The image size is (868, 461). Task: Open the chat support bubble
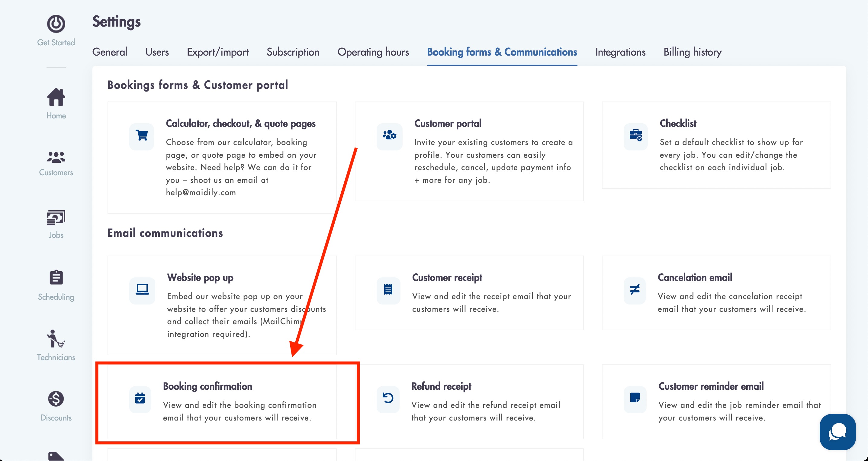tap(837, 432)
